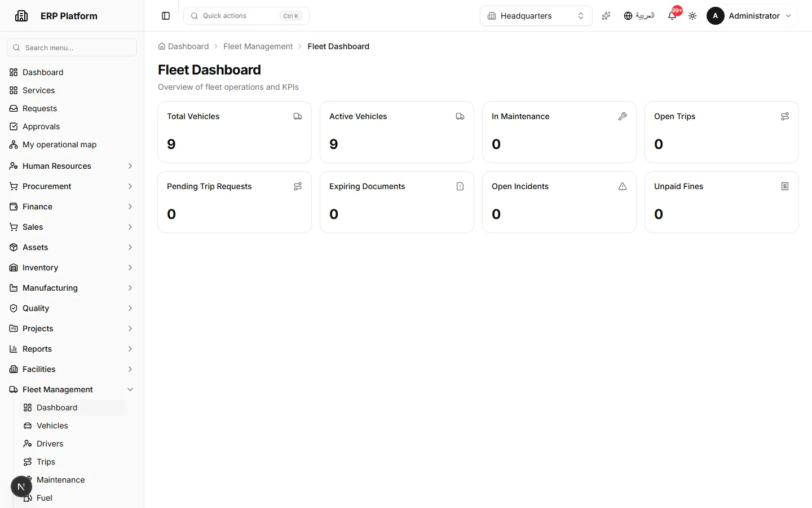Open notifications bell with 99+ badge
812x508 pixels.
click(x=672, y=16)
